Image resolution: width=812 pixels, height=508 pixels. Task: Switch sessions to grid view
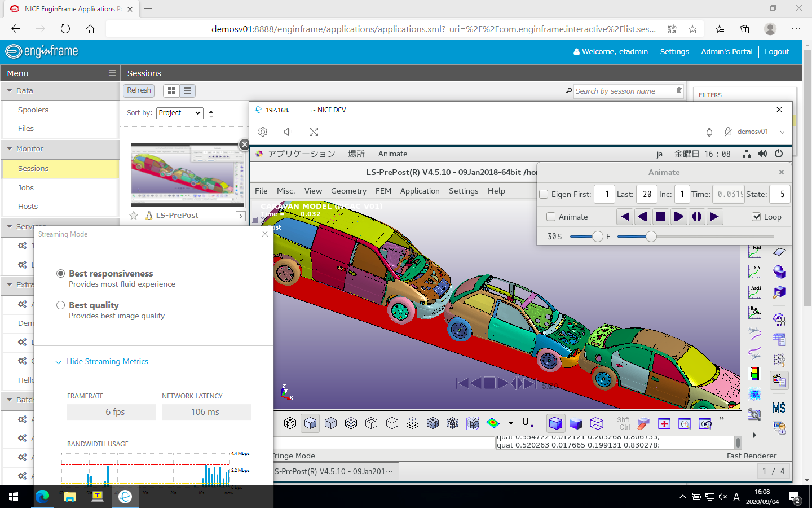[171, 91]
